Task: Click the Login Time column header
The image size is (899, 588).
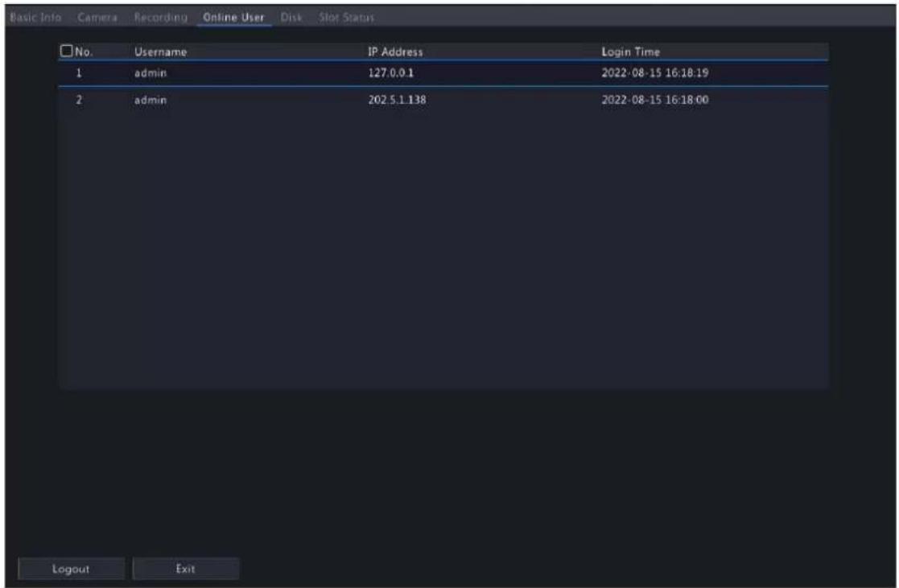Action: [631, 51]
